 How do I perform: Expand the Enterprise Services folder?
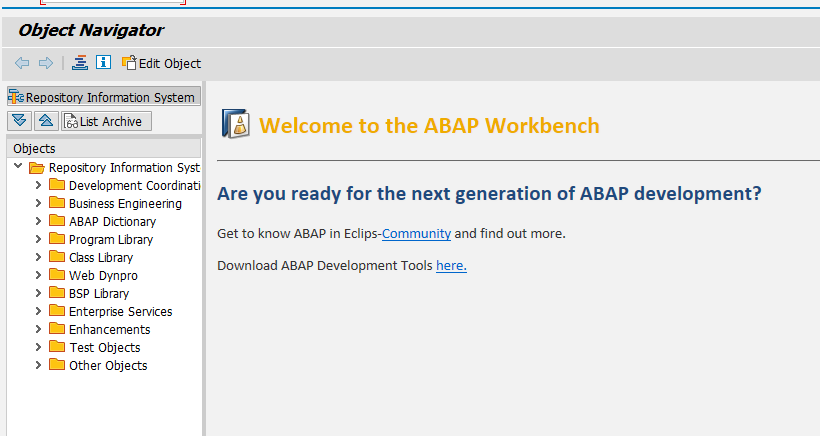[38, 311]
